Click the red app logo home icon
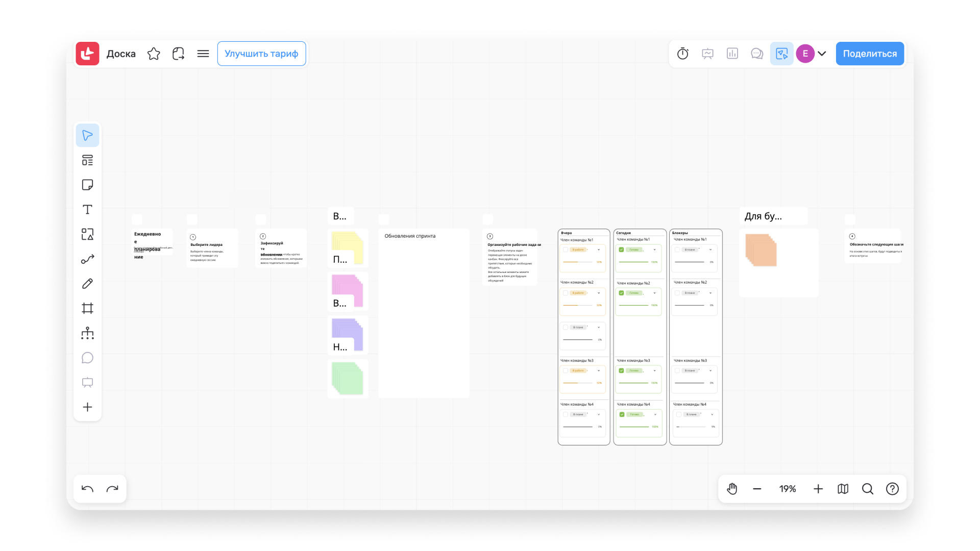The height and width of the screenshot is (551, 980). pyautogui.click(x=87, y=54)
